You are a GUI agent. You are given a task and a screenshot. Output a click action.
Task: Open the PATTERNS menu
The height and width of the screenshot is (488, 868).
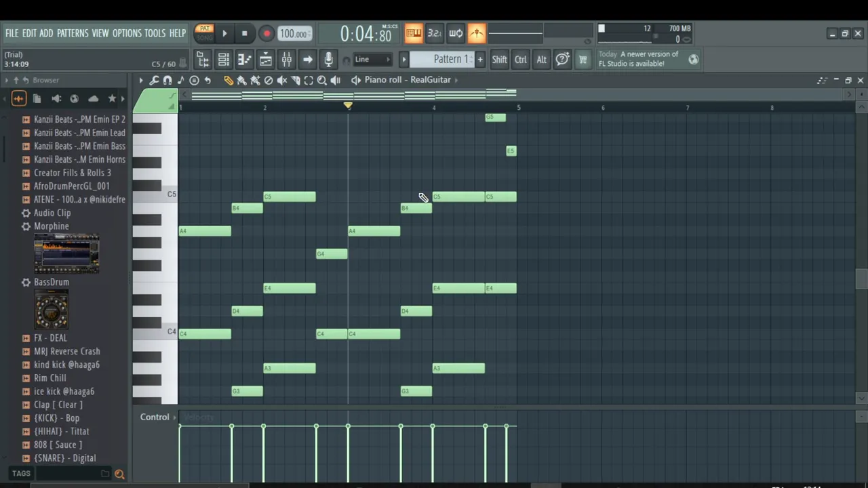(73, 33)
